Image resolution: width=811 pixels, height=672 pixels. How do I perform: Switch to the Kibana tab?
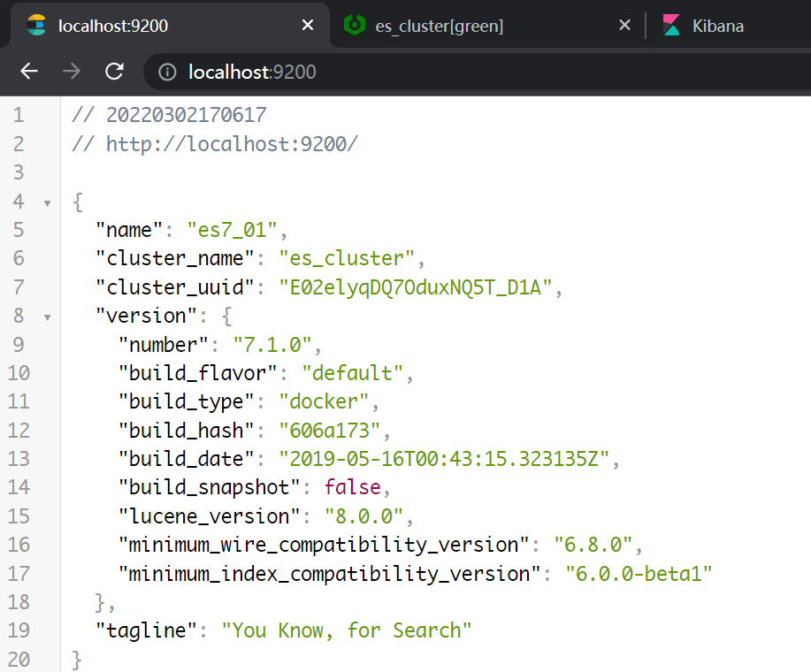coord(730,26)
